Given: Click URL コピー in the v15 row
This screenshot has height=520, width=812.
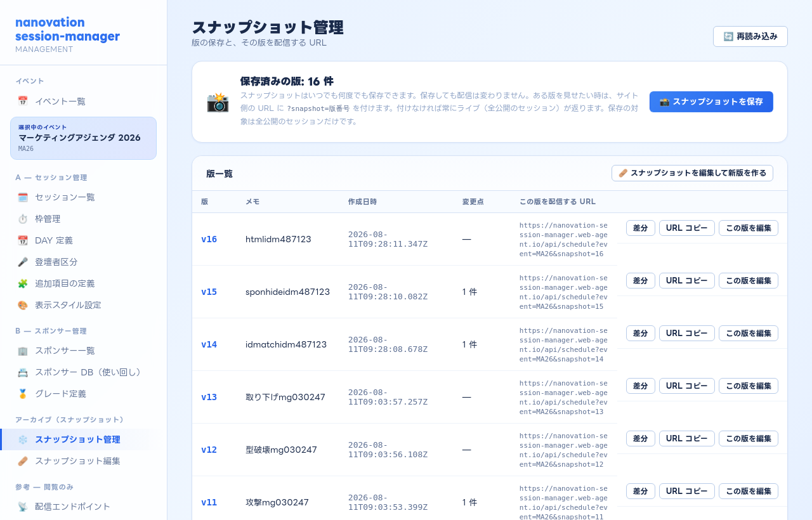Looking at the screenshot, I should click(687, 281).
